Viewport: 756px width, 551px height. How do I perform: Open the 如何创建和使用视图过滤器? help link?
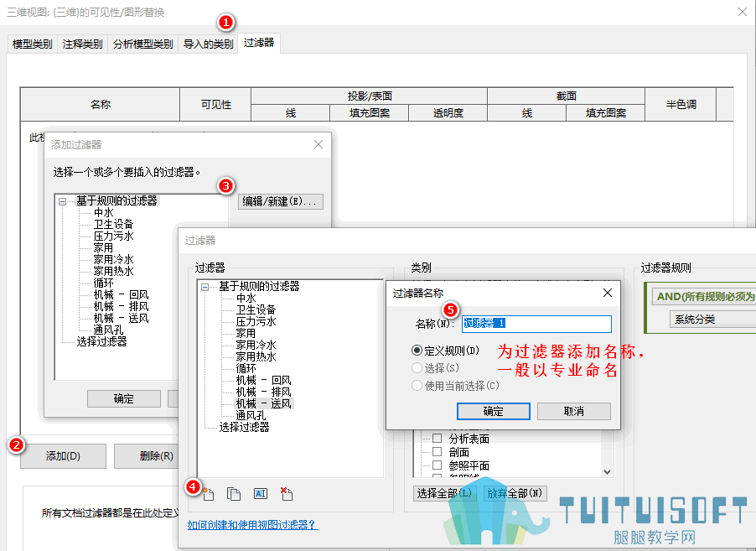[252, 524]
